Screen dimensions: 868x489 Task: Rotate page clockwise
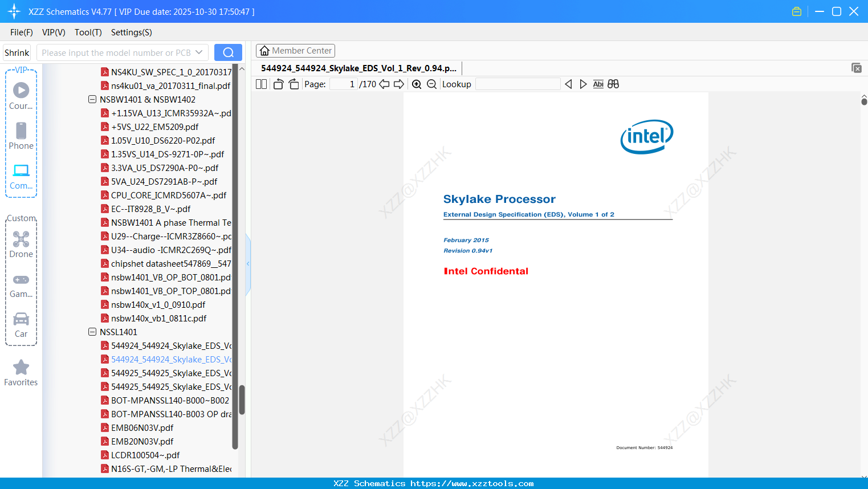click(x=294, y=84)
